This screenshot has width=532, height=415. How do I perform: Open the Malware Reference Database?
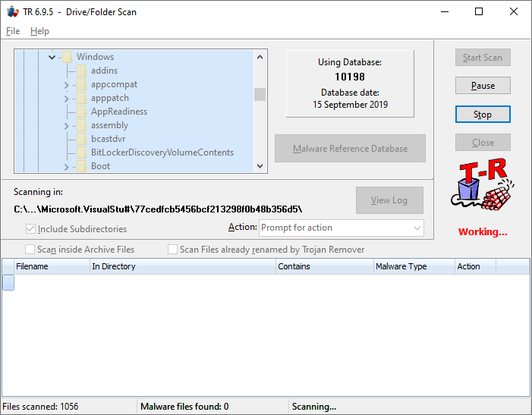(x=350, y=149)
